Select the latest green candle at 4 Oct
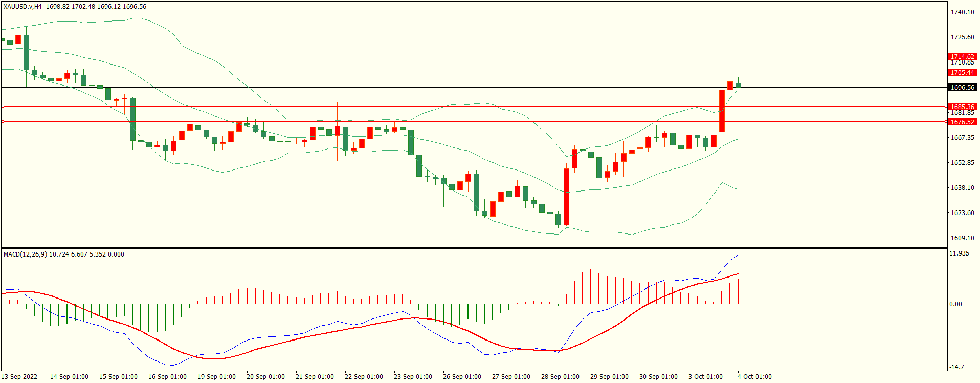The width and height of the screenshot is (980, 383). pyautogui.click(x=738, y=85)
